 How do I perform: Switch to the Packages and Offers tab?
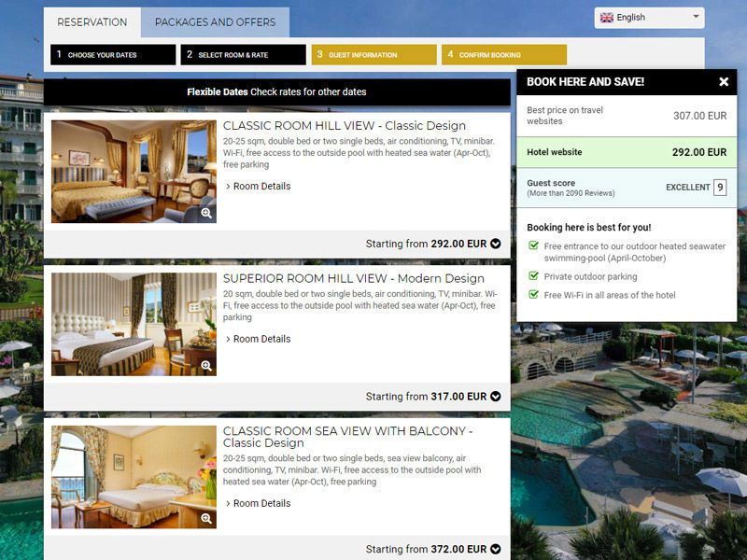point(215,22)
